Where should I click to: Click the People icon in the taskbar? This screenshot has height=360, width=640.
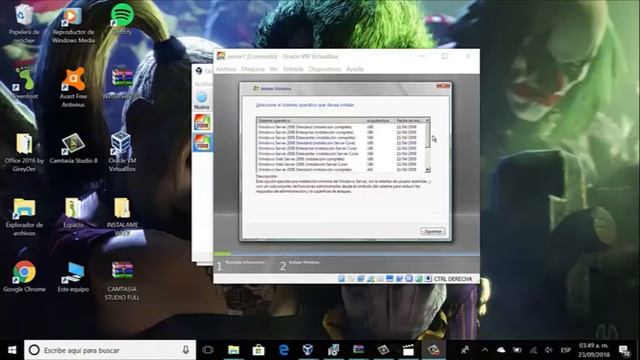[x=465, y=350]
